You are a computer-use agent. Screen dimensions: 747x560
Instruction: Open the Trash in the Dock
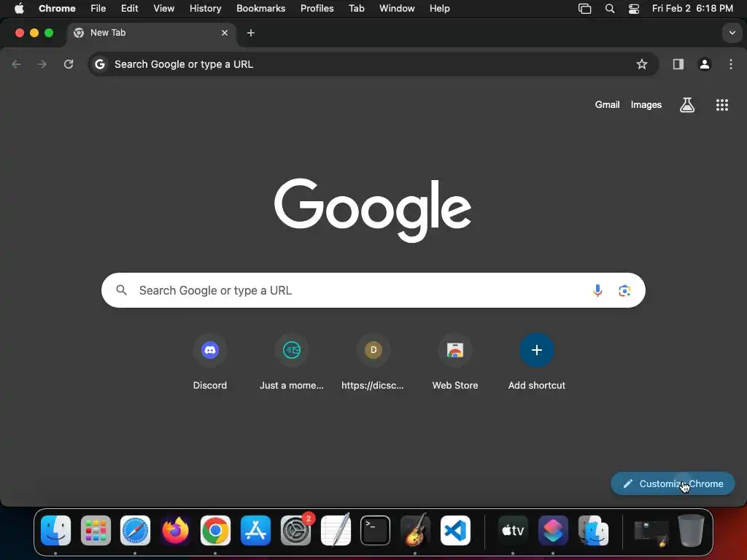(691, 531)
